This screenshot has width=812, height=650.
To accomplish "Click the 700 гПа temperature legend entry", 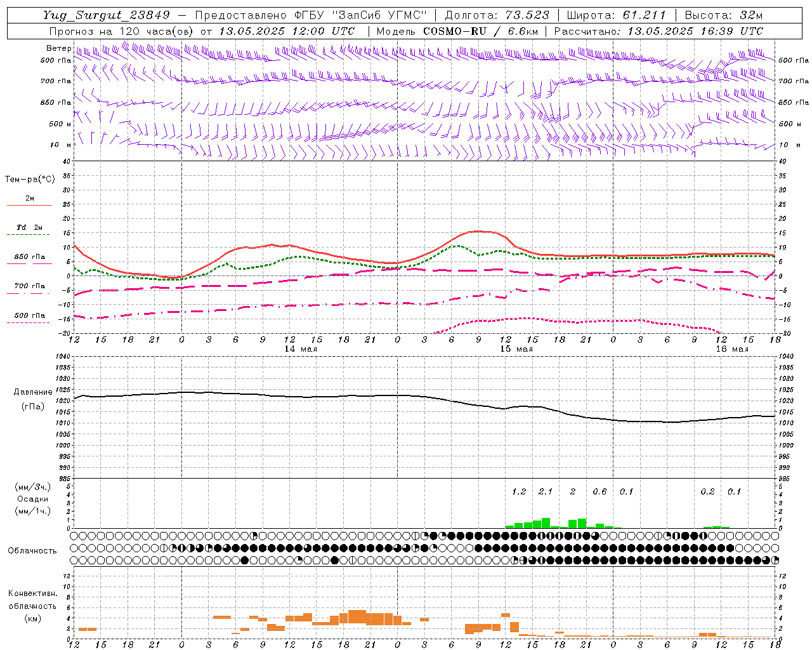I will tap(29, 286).
